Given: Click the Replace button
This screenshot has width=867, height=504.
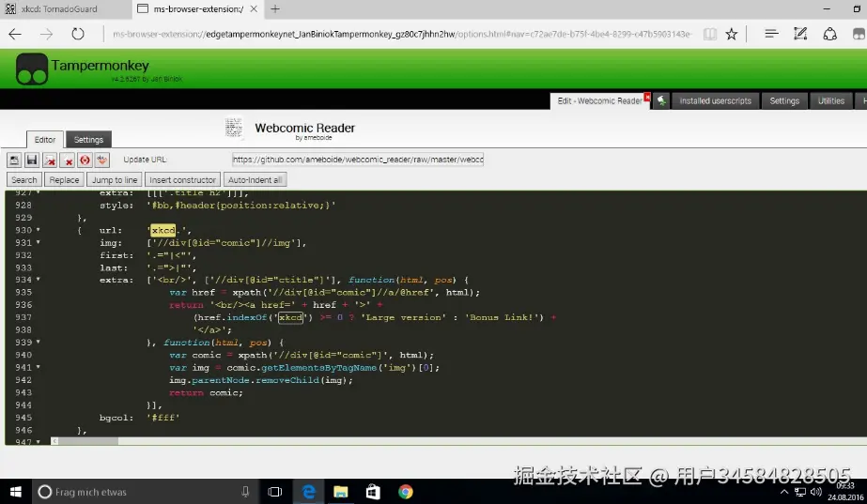Looking at the screenshot, I should (64, 180).
